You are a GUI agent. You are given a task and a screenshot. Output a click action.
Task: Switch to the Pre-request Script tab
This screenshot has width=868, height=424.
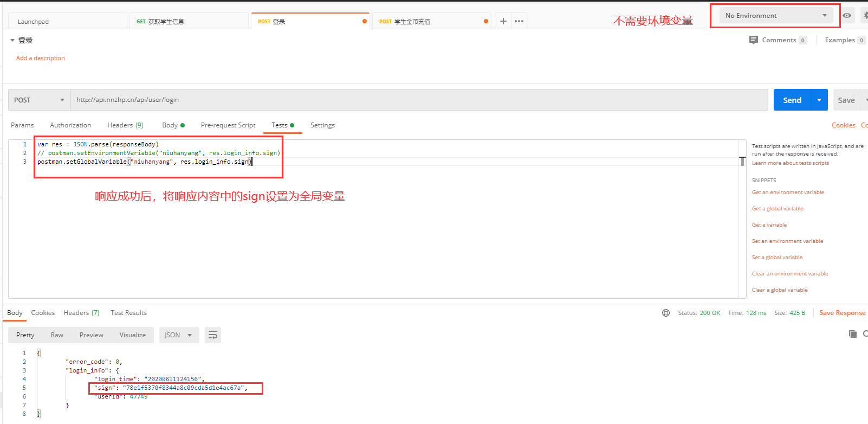[228, 125]
